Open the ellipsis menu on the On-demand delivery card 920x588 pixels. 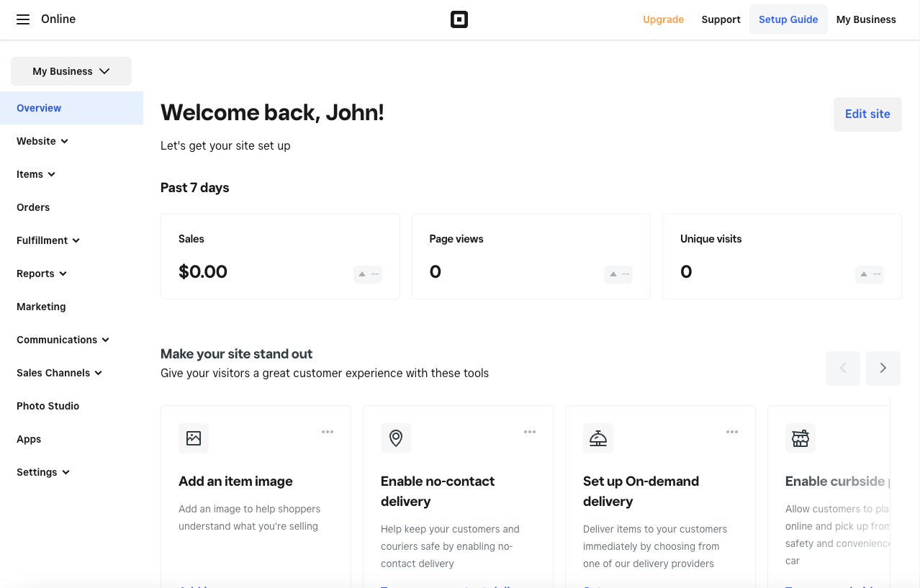732,432
